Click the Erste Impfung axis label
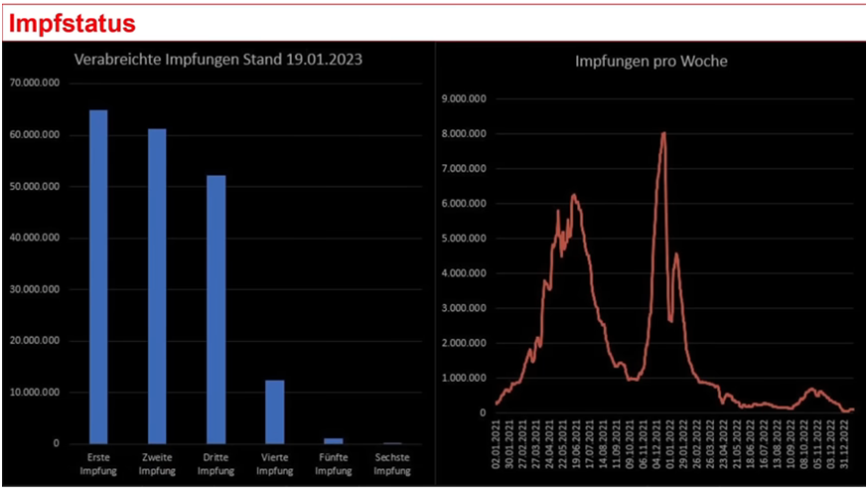Viewport: 868px width, 491px height. (98, 462)
